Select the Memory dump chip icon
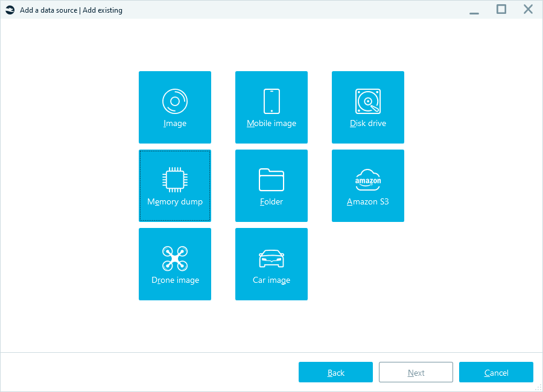Viewport: 543px width, 392px height. coord(175,180)
